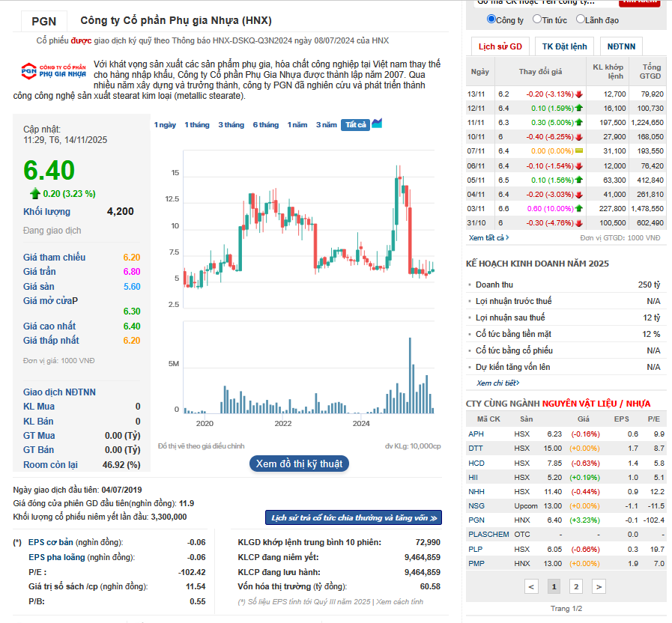Select the Tất cả chart range

355,125
